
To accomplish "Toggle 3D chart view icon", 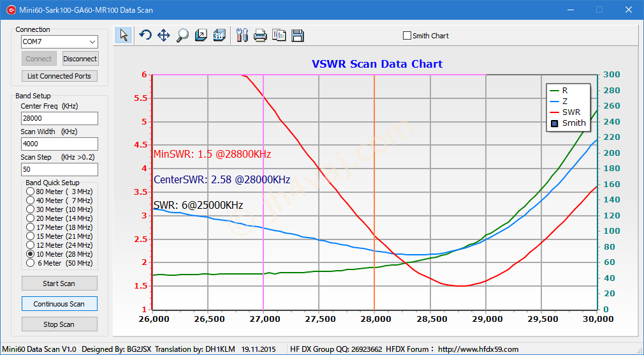I will point(220,35).
